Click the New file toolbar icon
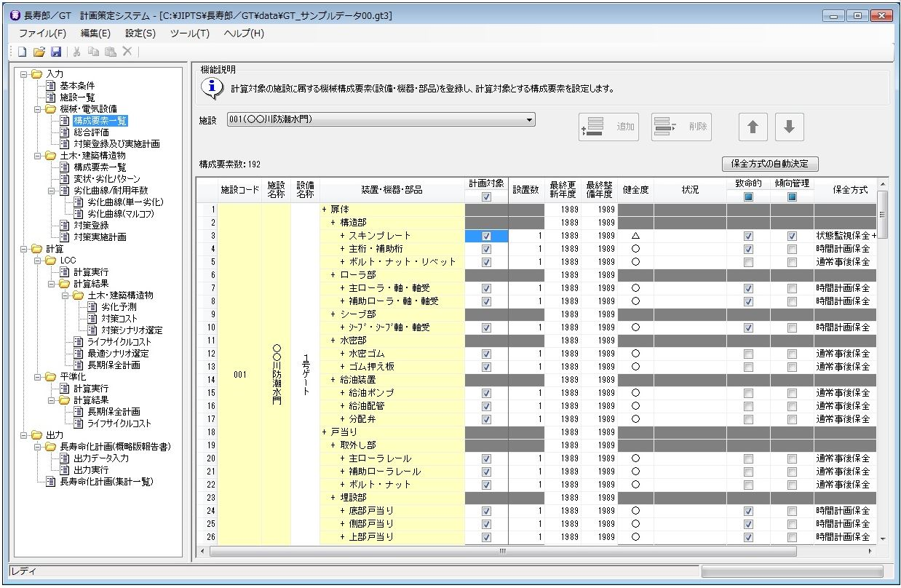This screenshot has width=901, height=588. (x=22, y=52)
